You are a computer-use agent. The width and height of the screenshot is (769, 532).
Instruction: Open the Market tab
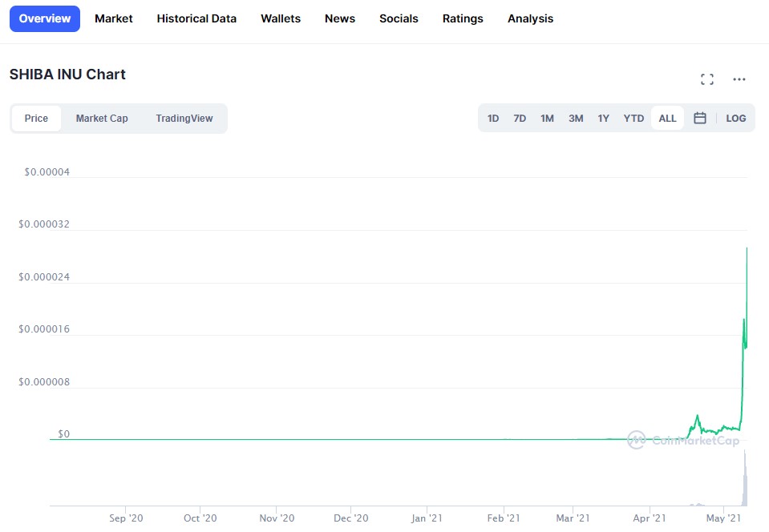coord(114,18)
